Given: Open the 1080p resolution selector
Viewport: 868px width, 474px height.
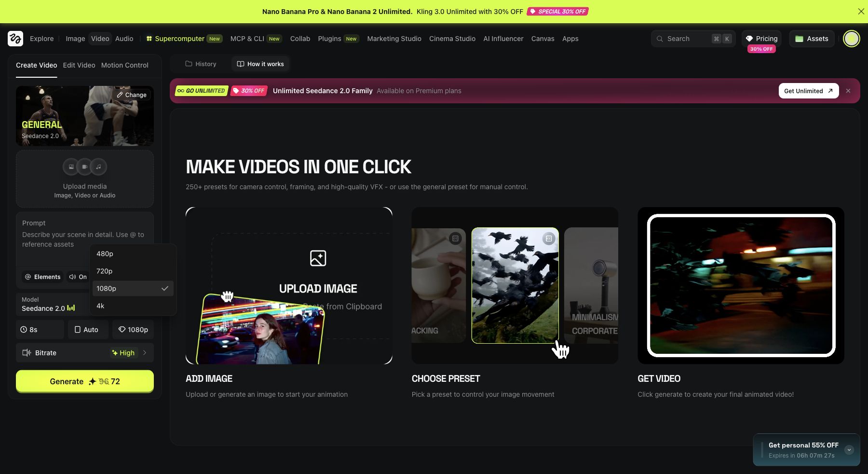Looking at the screenshot, I should point(133,330).
